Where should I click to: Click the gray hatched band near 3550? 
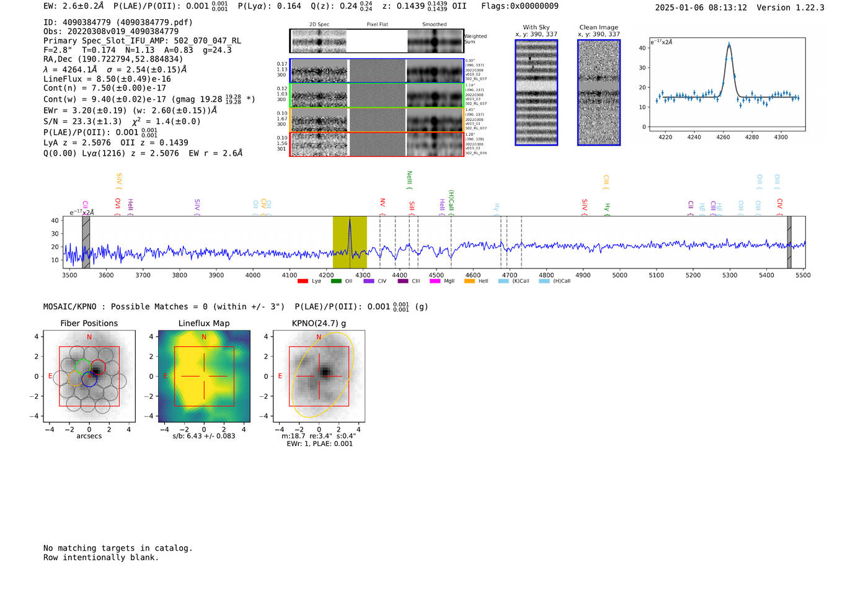pos(86,242)
